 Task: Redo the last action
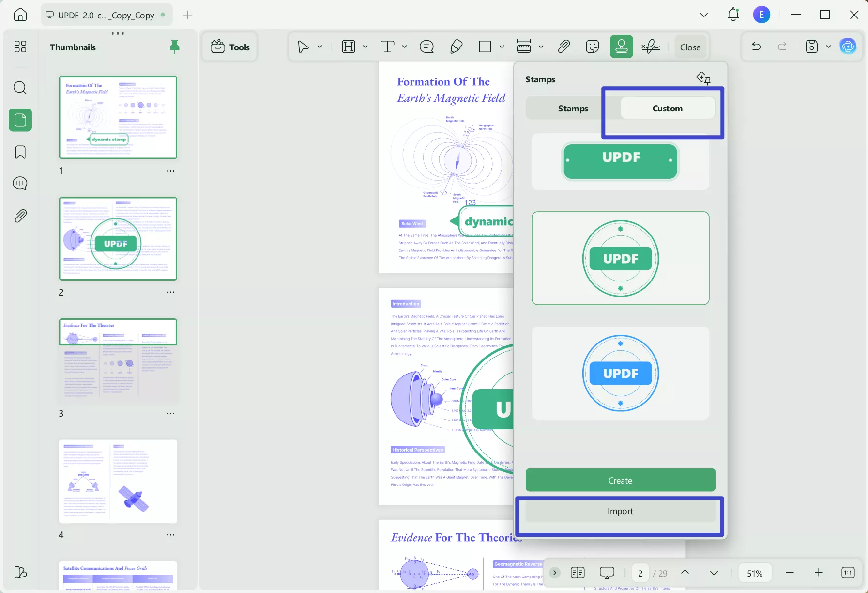782,47
